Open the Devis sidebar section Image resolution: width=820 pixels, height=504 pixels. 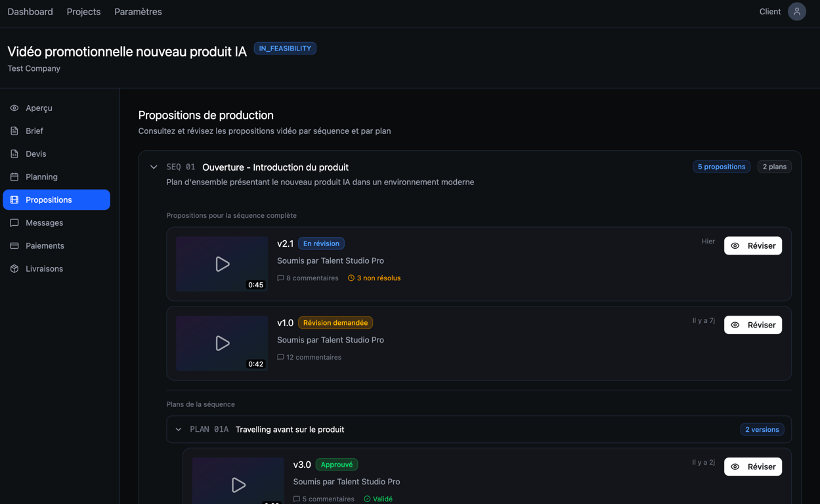tap(56, 154)
